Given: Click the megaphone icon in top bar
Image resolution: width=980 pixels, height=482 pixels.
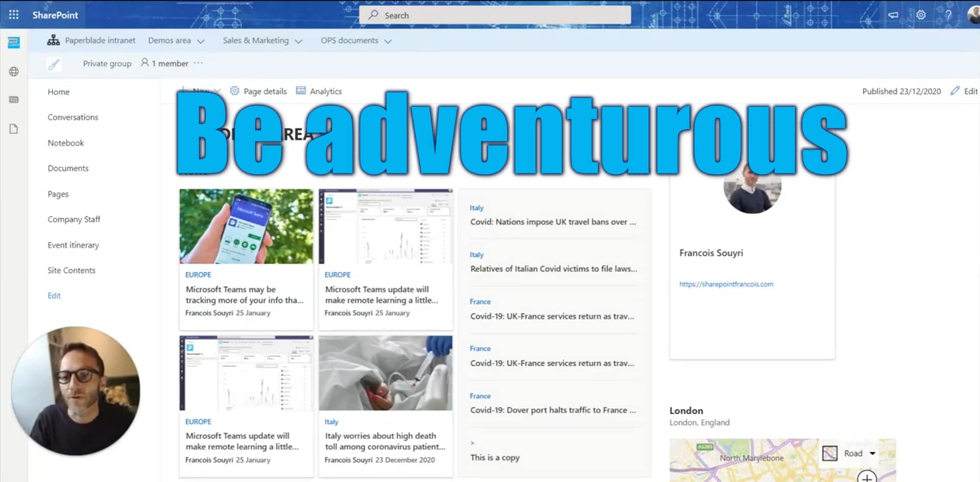Looking at the screenshot, I should (x=893, y=15).
